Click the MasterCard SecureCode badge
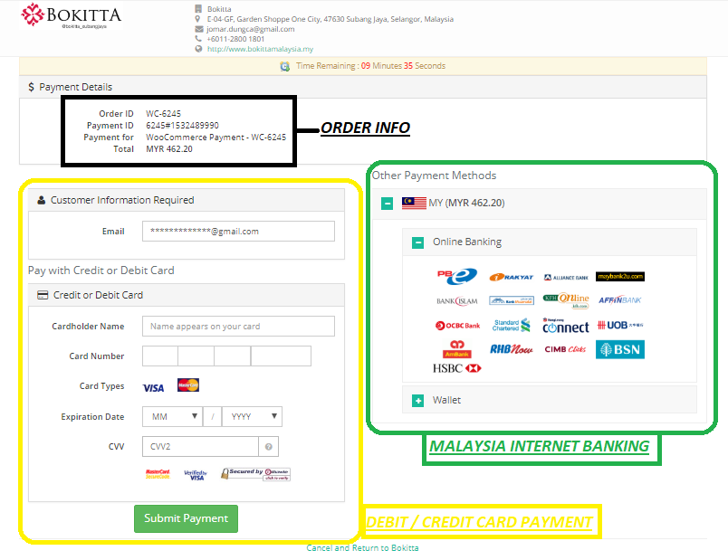Screen dimensions: 728x560 point(158,474)
